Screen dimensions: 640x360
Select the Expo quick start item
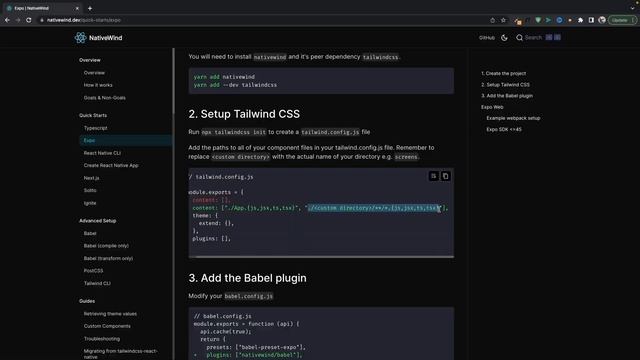tap(125, 140)
